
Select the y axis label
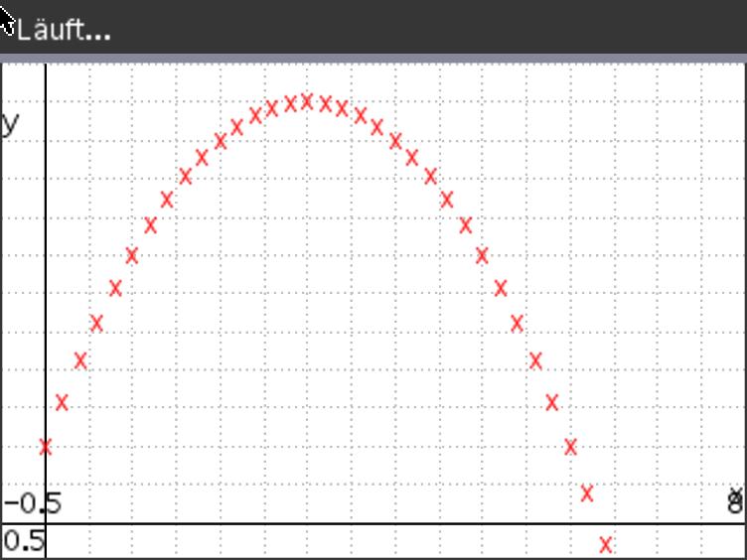click(x=11, y=123)
